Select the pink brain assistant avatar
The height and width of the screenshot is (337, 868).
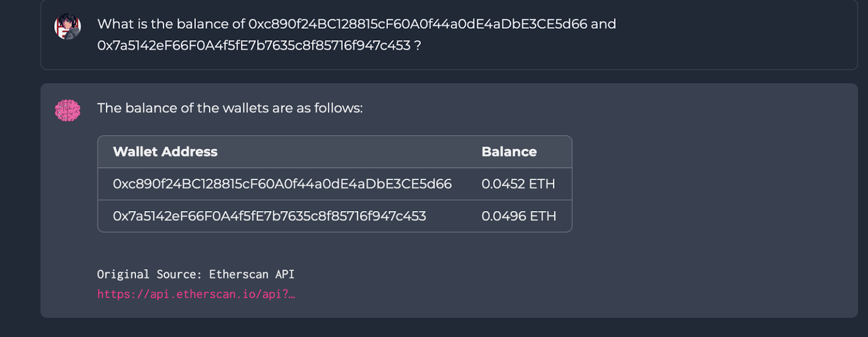(x=67, y=110)
